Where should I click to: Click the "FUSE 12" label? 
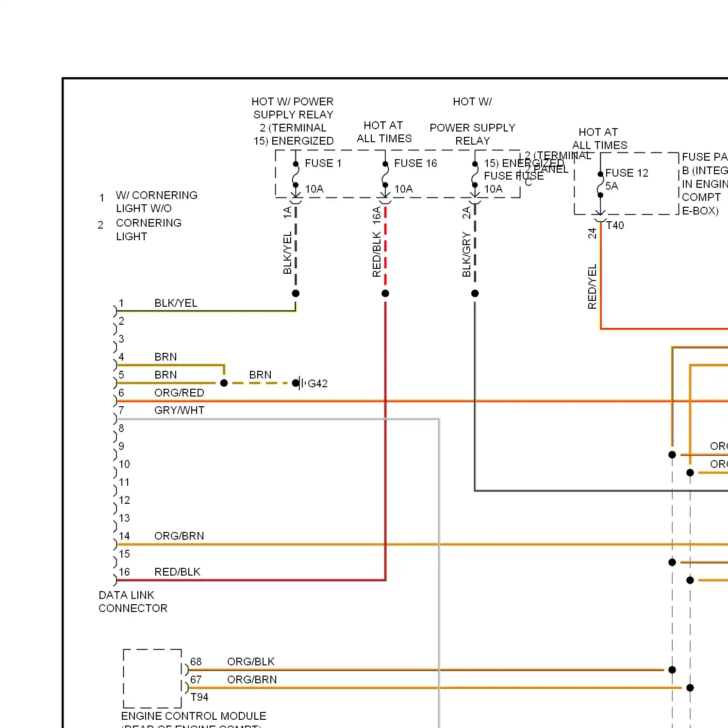point(627,173)
